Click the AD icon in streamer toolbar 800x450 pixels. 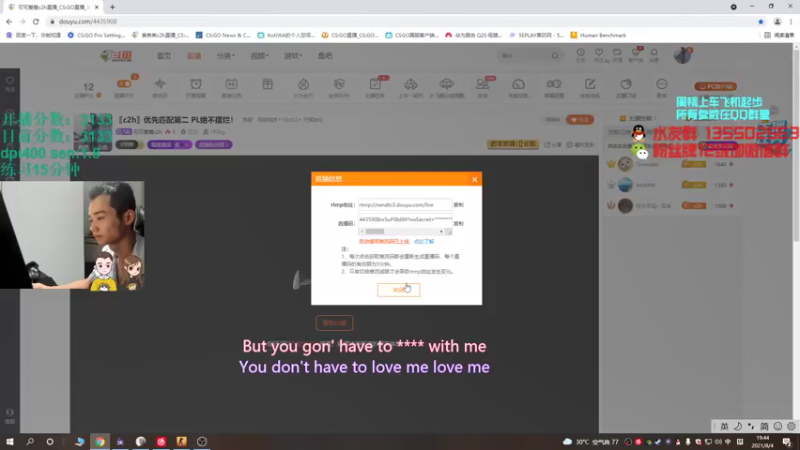(232, 84)
